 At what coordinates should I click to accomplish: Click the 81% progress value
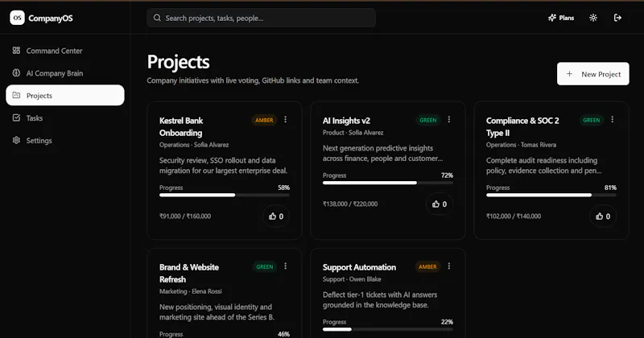(610, 188)
